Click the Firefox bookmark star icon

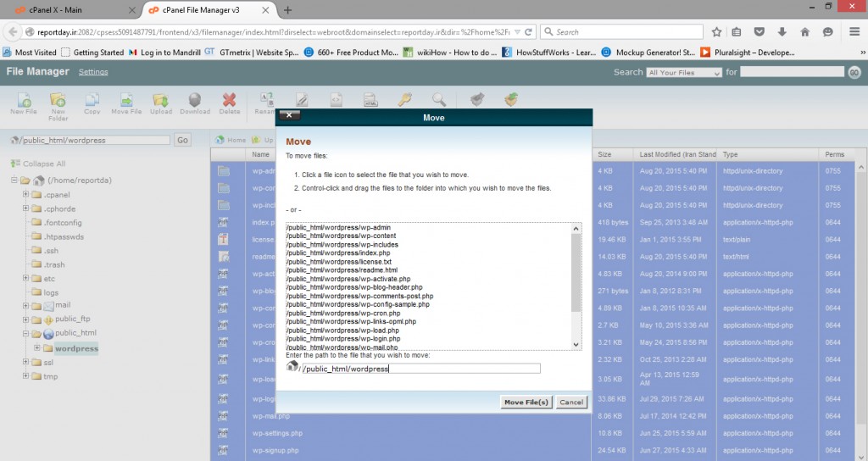pyautogui.click(x=716, y=31)
